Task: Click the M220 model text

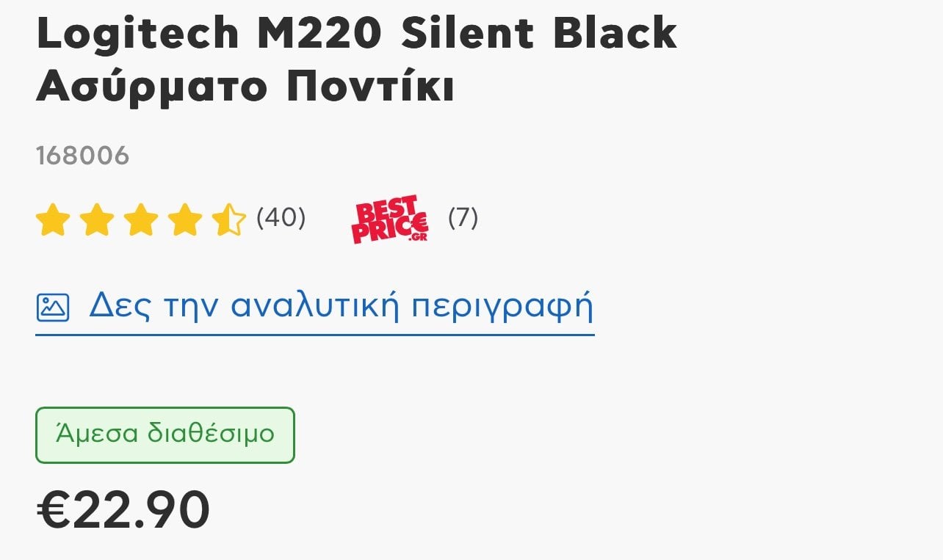Action: (319, 32)
